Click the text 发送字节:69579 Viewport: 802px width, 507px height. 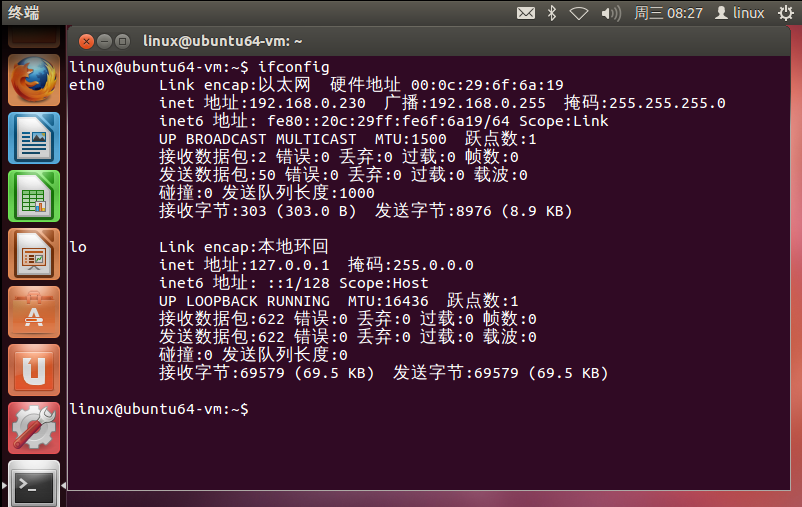pos(456,373)
